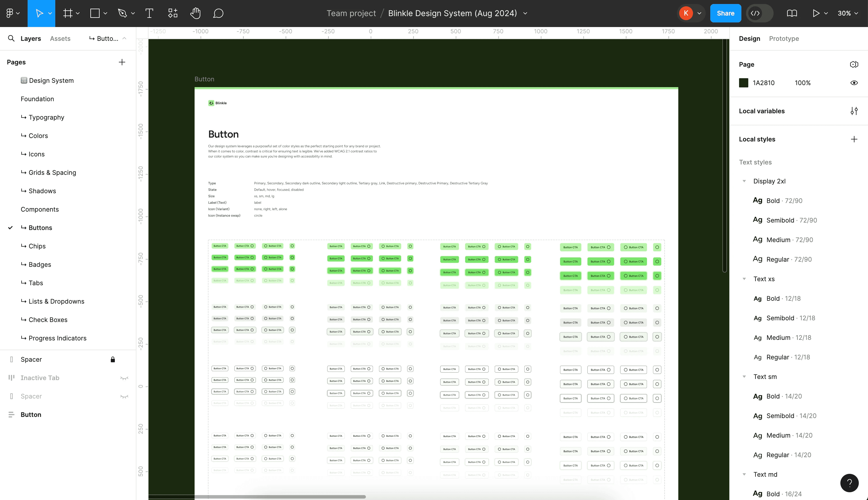
Task: Select the Hand tool
Action: pyautogui.click(x=195, y=14)
